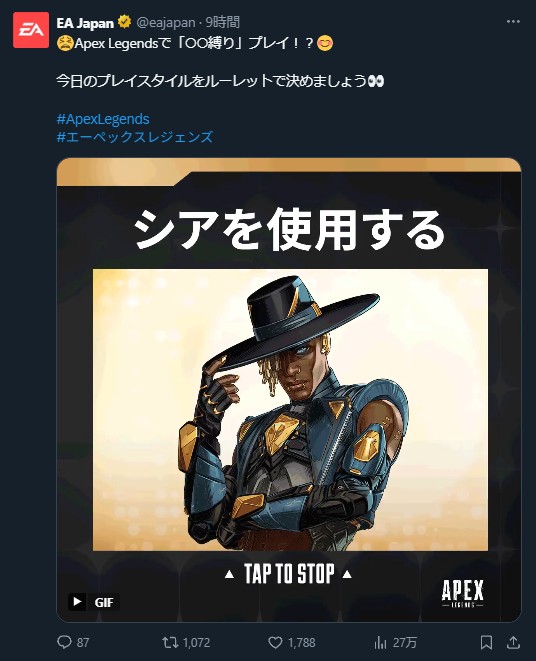Like the tweet with the heart icon
The width and height of the screenshot is (536, 661).
pyautogui.click(x=275, y=642)
